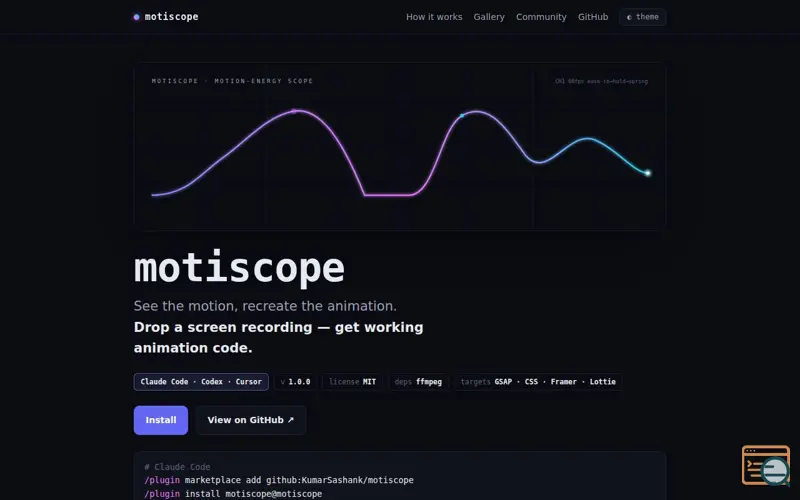Image resolution: width=800 pixels, height=500 pixels.
Task: Open the Community link
Action: (541, 17)
